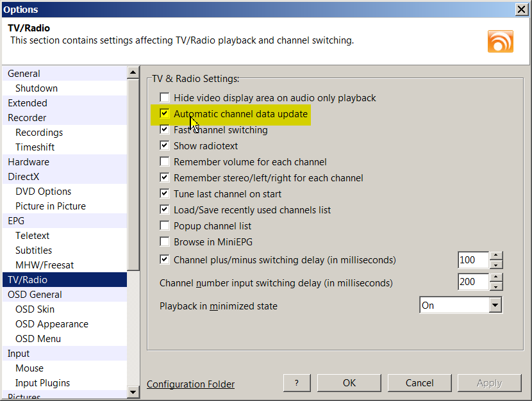Open Playback in minimized state dropdown

pos(495,306)
